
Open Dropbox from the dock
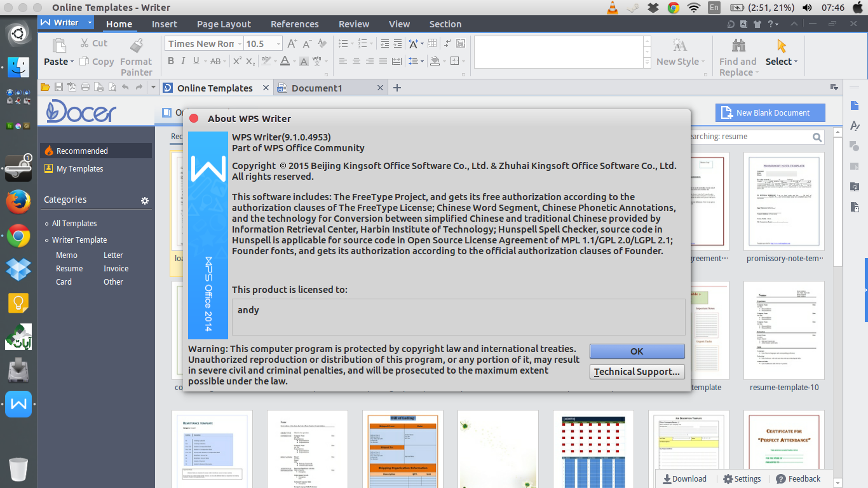point(18,269)
